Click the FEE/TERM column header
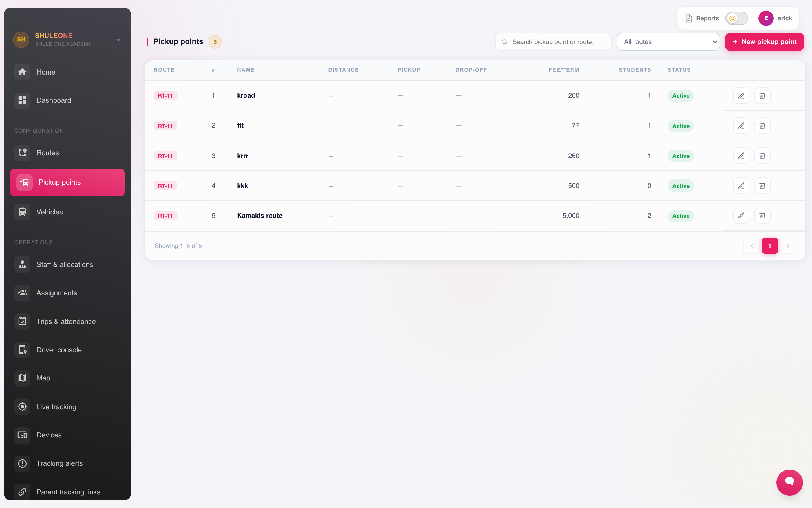This screenshot has height=508, width=812. [x=564, y=70]
